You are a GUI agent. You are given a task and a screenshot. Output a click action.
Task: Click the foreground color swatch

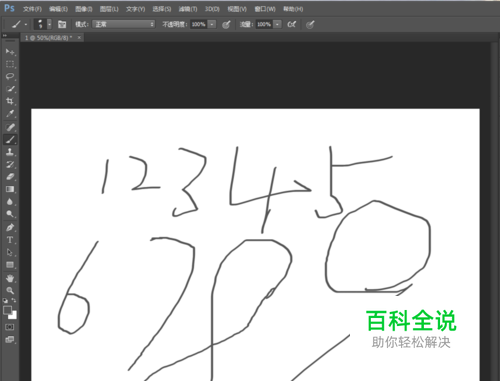[x=7, y=310]
